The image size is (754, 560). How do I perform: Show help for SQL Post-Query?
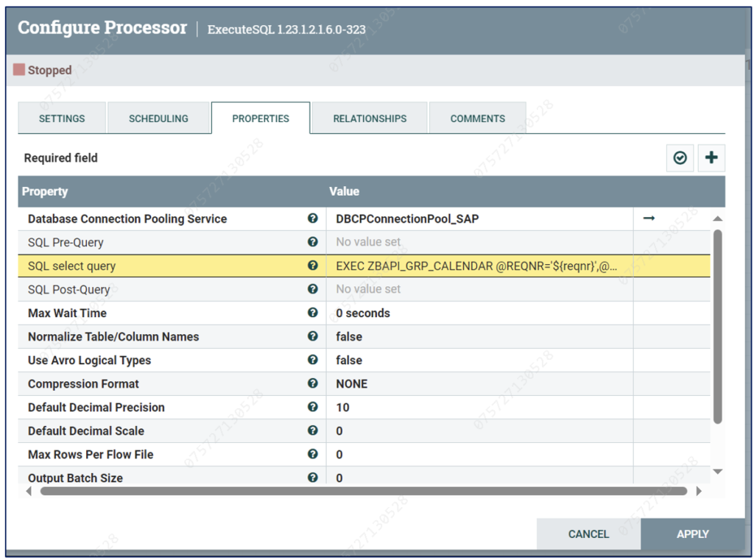[312, 289]
